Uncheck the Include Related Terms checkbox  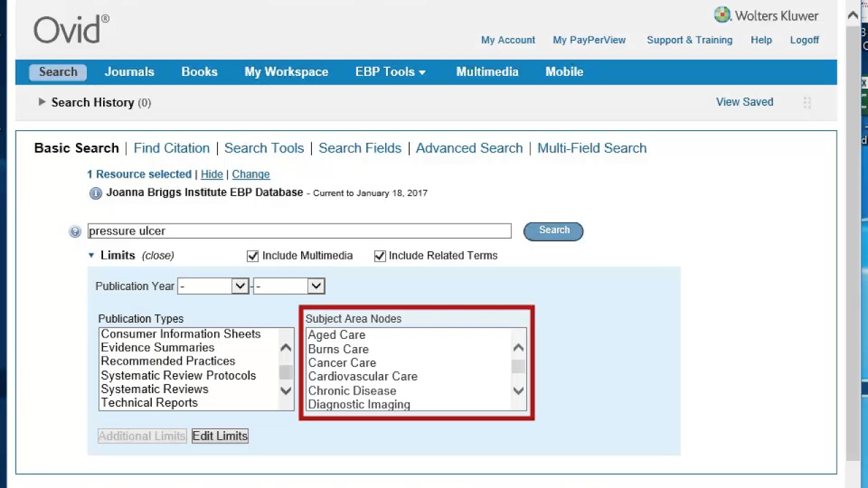coord(380,256)
